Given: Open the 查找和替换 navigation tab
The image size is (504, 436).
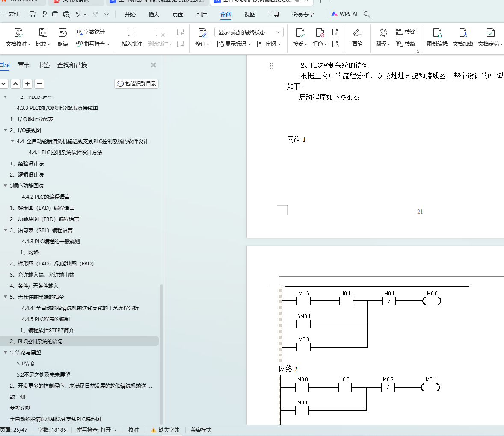Looking at the screenshot, I should click(72, 65).
